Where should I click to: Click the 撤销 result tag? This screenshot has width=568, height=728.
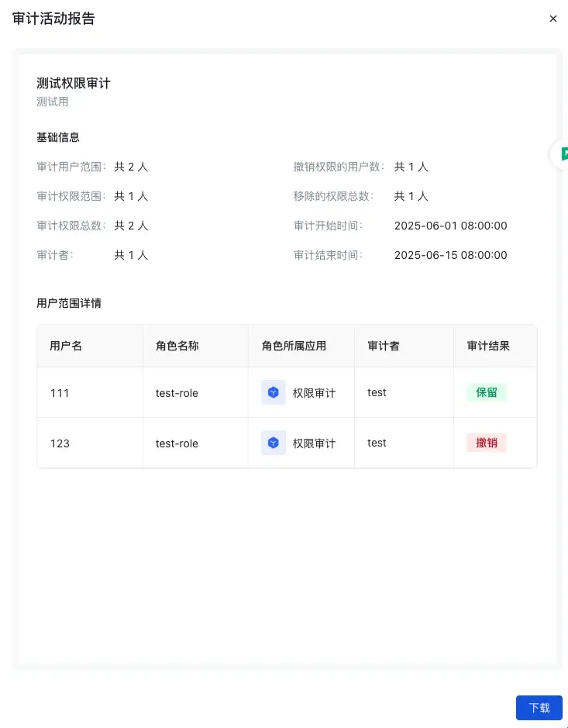pyautogui.click(x=487, y=443)
